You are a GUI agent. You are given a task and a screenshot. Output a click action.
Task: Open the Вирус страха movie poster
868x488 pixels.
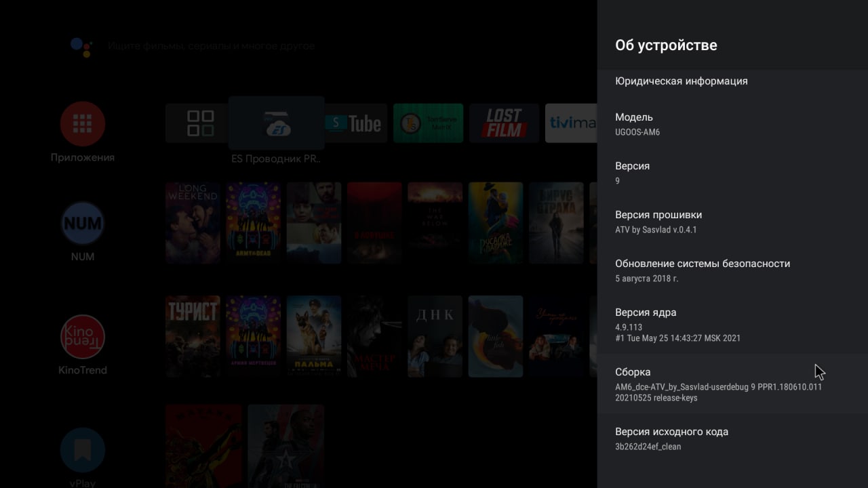556,223
